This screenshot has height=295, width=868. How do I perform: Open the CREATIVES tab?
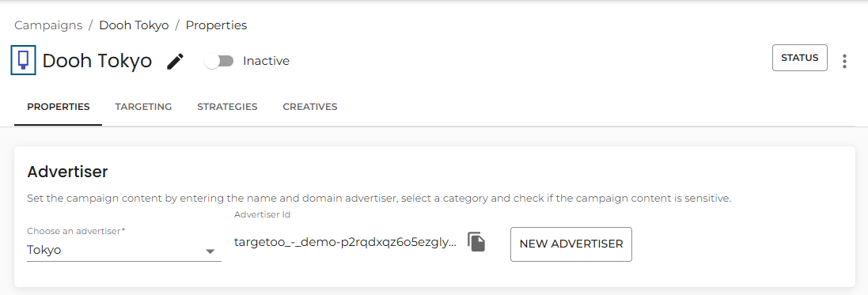pos(310,107)
